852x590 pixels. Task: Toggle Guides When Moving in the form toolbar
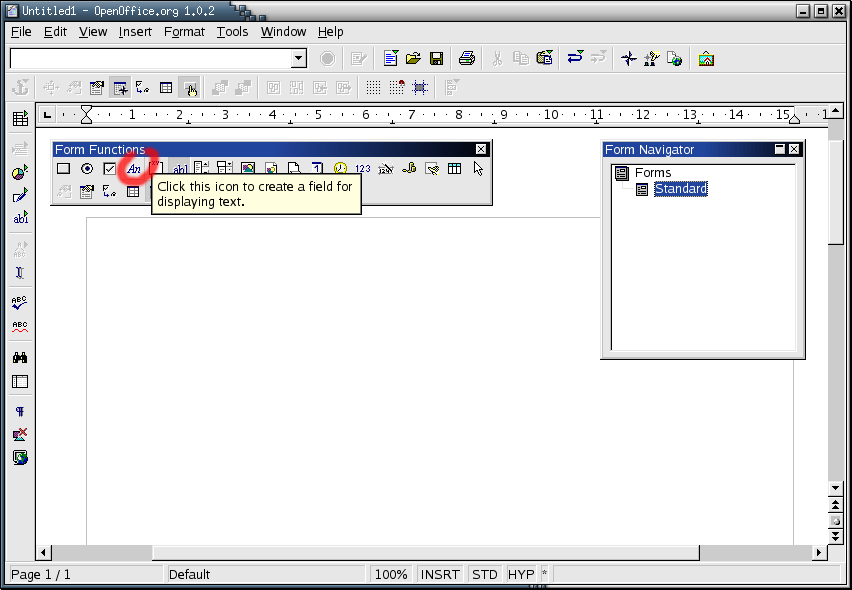[x=420, y=87]
